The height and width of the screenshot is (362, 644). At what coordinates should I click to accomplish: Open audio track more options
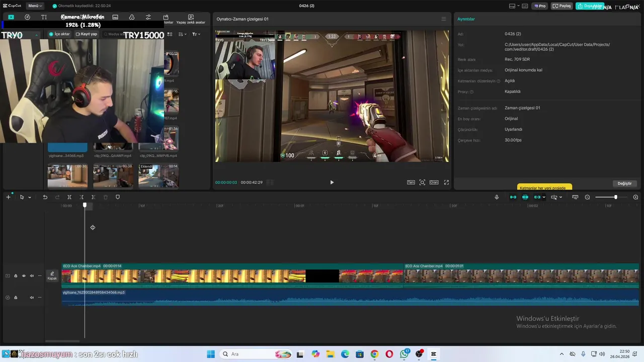coord(40,297)
